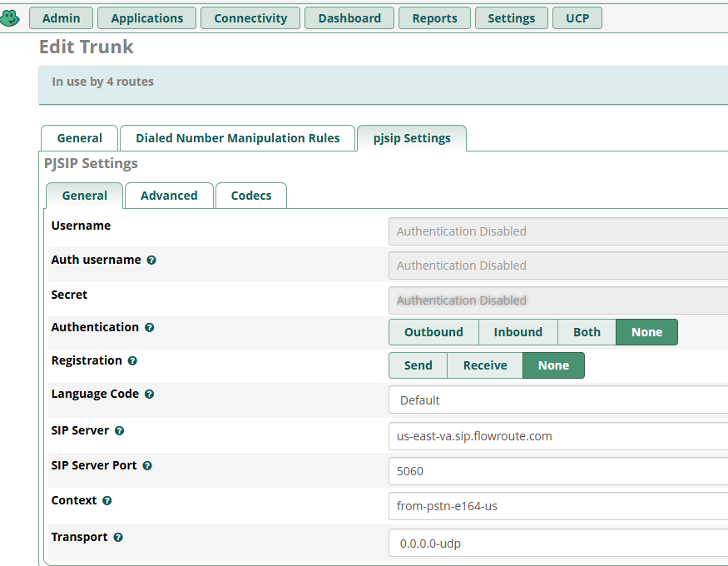Set Authentication to Outbound
This screenshot has height=566, width=728.
[433, 332]
